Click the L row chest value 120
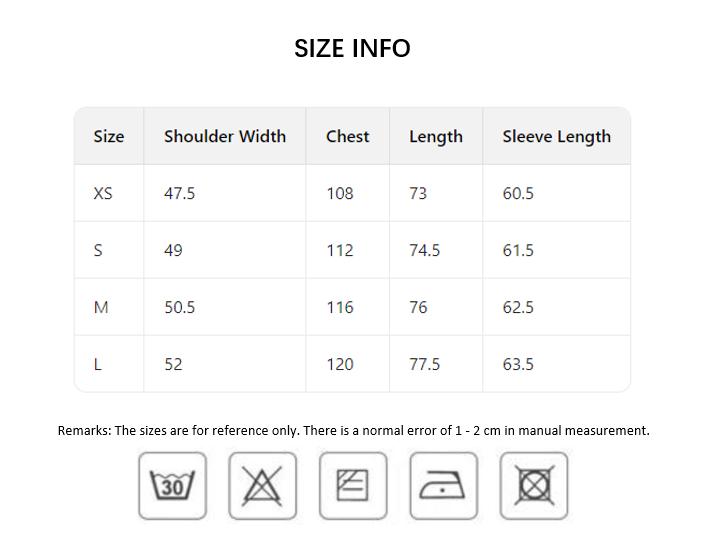 340,364
